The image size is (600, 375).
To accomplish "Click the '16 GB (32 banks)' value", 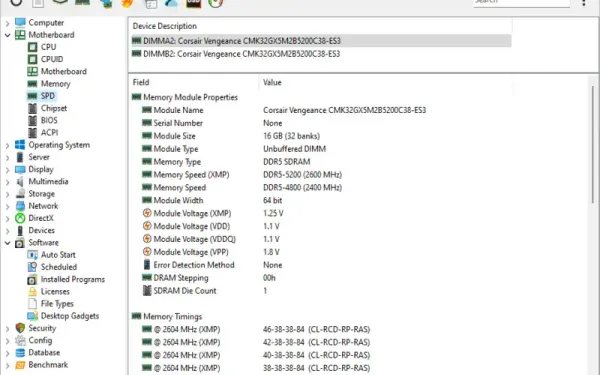I will pyautogui.click(x=291, y=136).
